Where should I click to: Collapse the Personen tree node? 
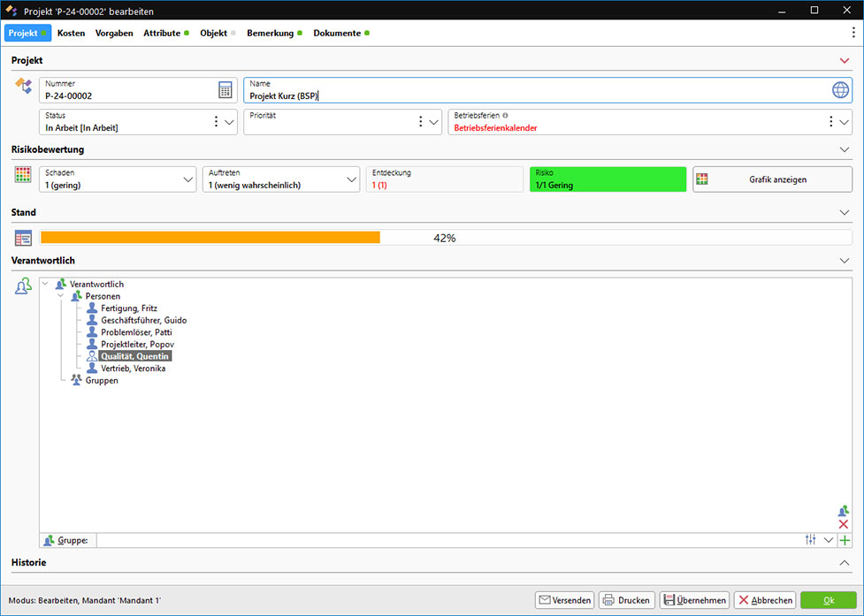pyautogui.click(x=61, y=296)
